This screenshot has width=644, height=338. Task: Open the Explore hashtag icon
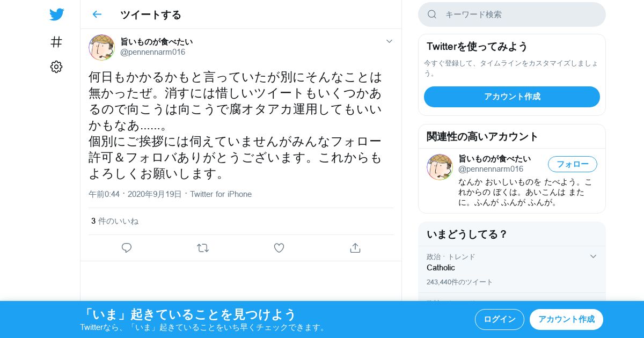point(56,41)
